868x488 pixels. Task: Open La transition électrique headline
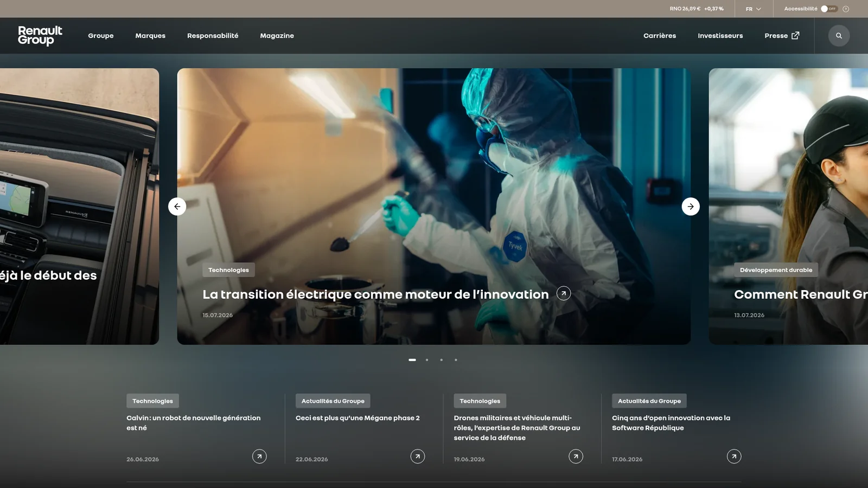pyautogui.click(x=375, y=294)
